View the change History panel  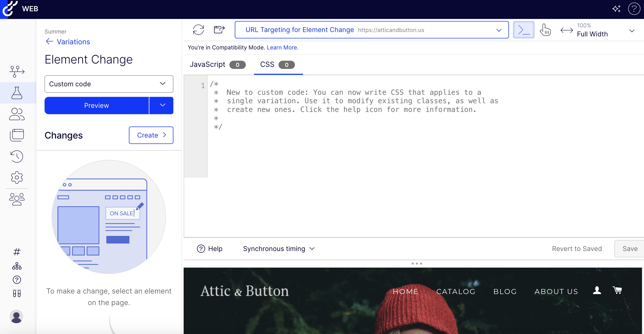16,156
